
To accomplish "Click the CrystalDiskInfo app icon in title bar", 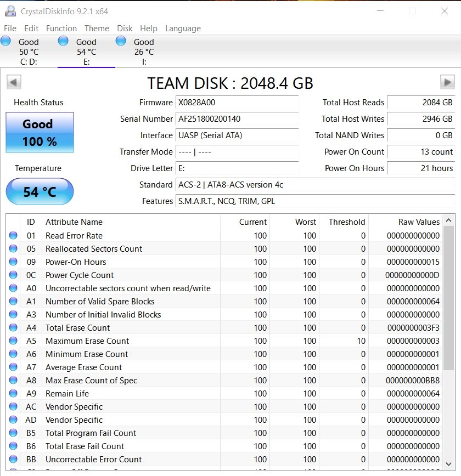I will point(10,11).
